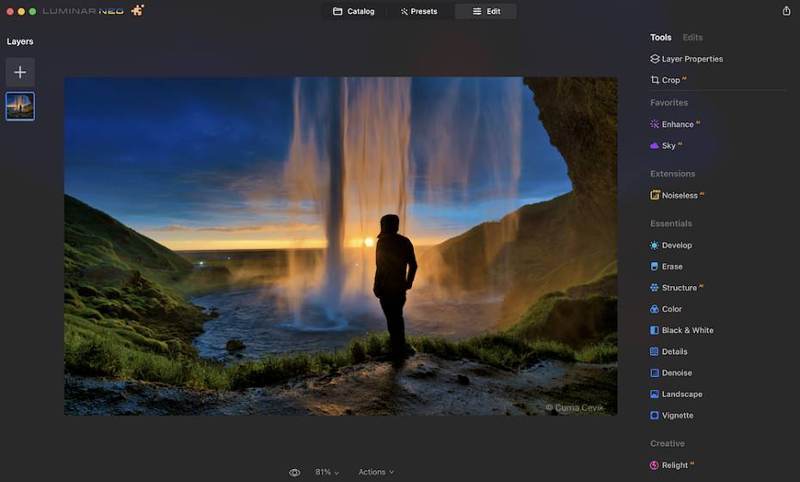Click the Presets sparkle icon
The width and height of the screenshot is (800, 482).
pyautogui.click(x=404, y=11)
